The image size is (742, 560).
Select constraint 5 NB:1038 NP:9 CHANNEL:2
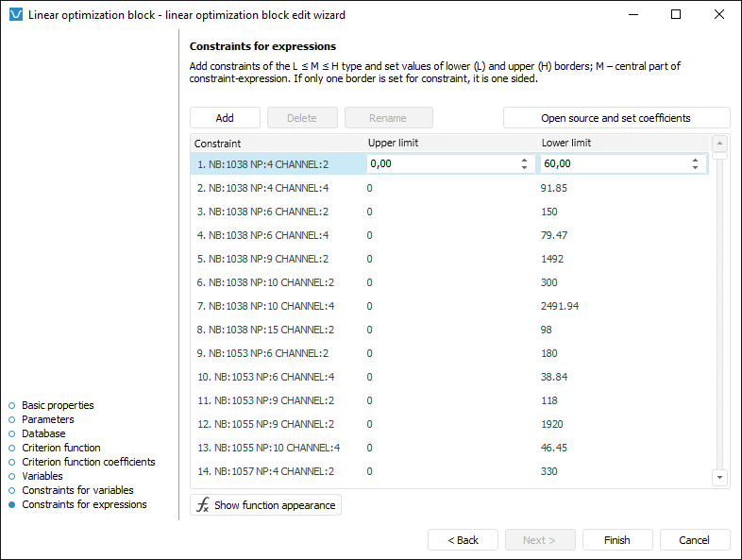point(263,259)
